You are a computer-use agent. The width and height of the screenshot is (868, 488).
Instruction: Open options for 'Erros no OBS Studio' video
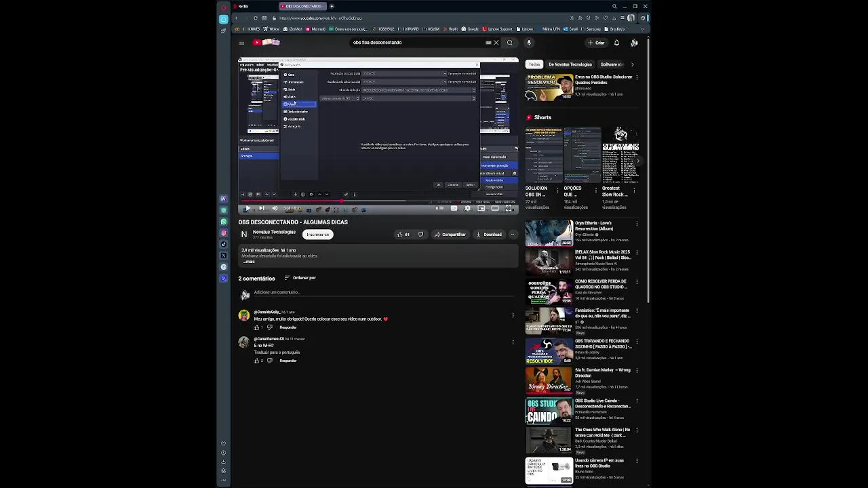pos(637,77)
